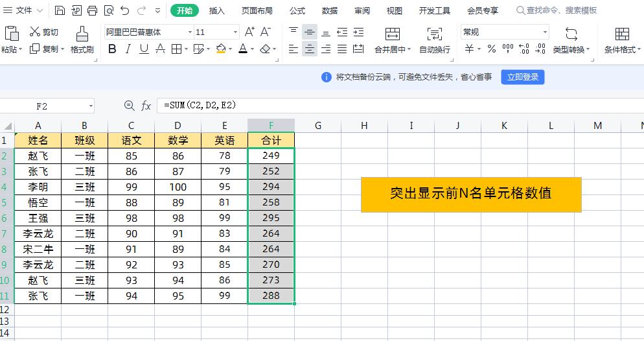Decrease font size icon
The image size is (644, 341).
point(266,32)
